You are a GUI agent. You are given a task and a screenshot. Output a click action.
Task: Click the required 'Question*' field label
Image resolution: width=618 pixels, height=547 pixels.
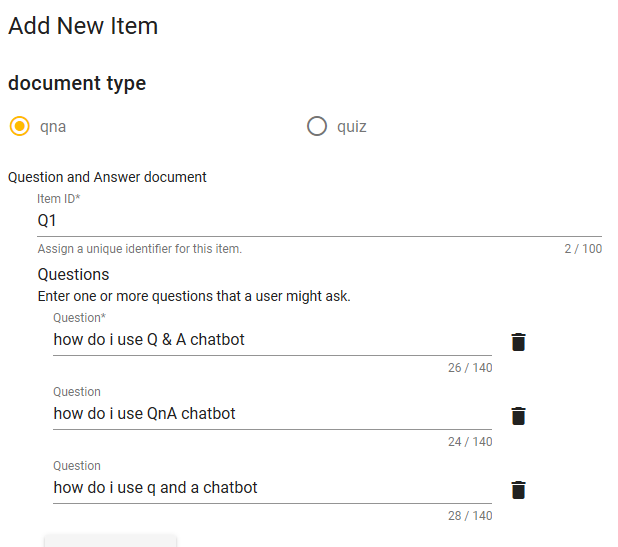point(80,318)
